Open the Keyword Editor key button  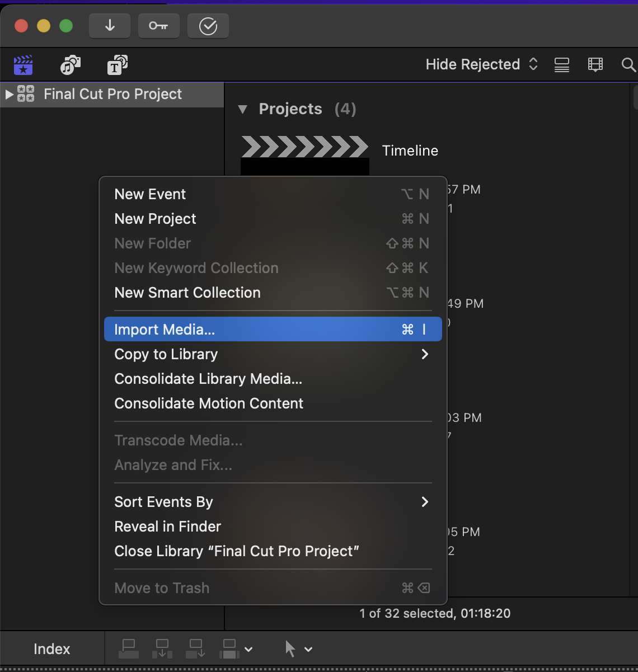(159, 26)
